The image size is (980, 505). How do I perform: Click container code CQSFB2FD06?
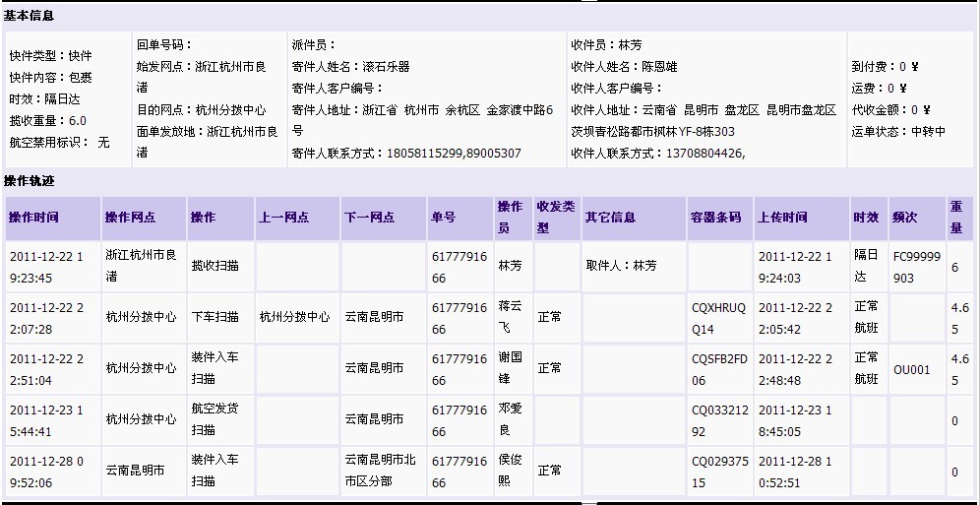[x=718, y=369]
